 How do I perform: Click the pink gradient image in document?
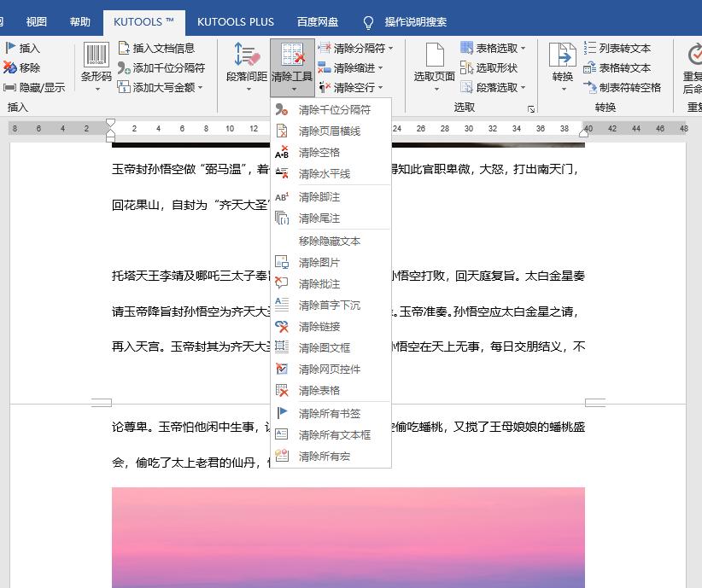pyautogui.click(x=348, y=538)
